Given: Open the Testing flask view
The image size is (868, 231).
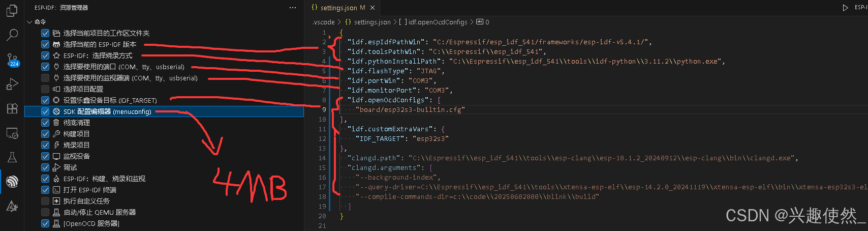Looking at the screenshot, I should 12,157.
